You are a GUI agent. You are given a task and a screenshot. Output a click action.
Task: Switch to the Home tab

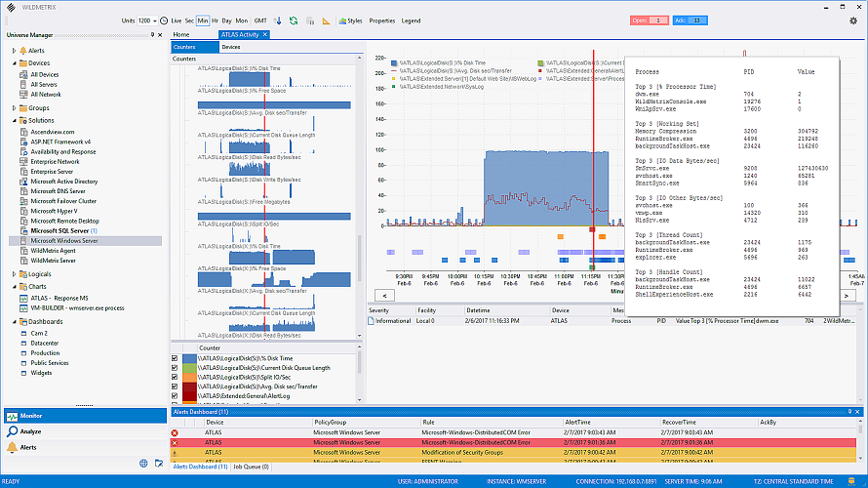pos(181,34)
